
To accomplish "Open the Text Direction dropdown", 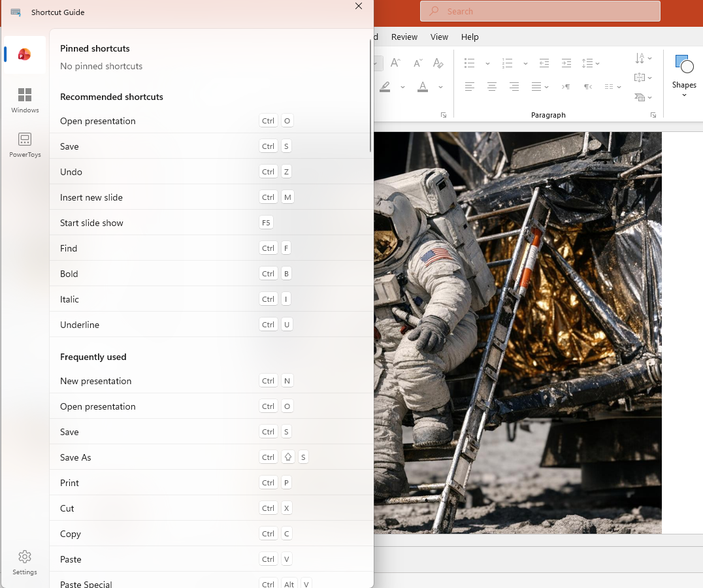I will tap(644, 58).
